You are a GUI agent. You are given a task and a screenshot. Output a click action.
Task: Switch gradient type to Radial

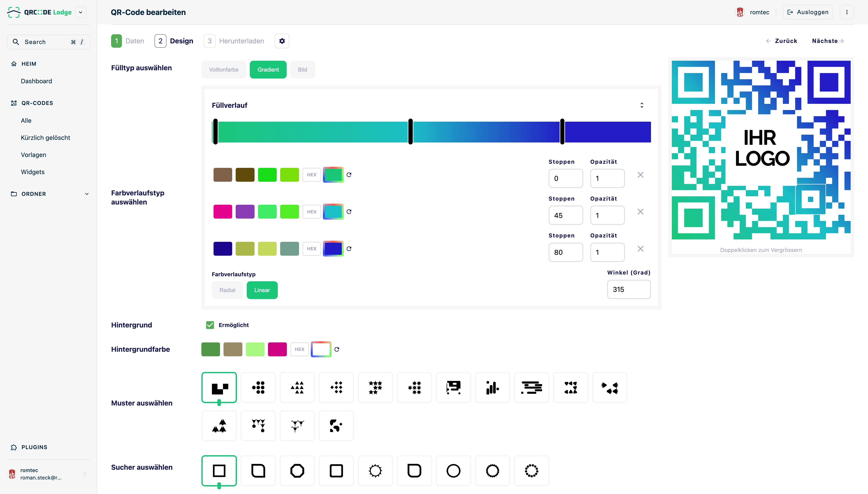coord(227,290)
